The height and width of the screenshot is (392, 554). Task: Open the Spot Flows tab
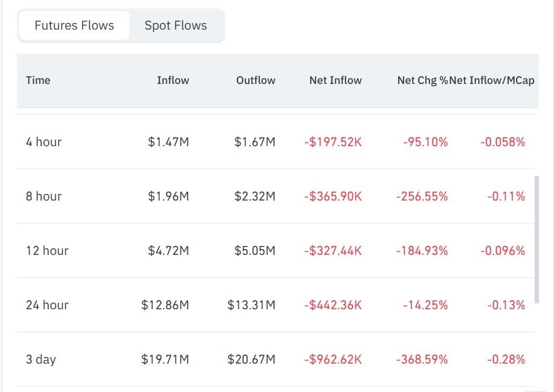176,25
